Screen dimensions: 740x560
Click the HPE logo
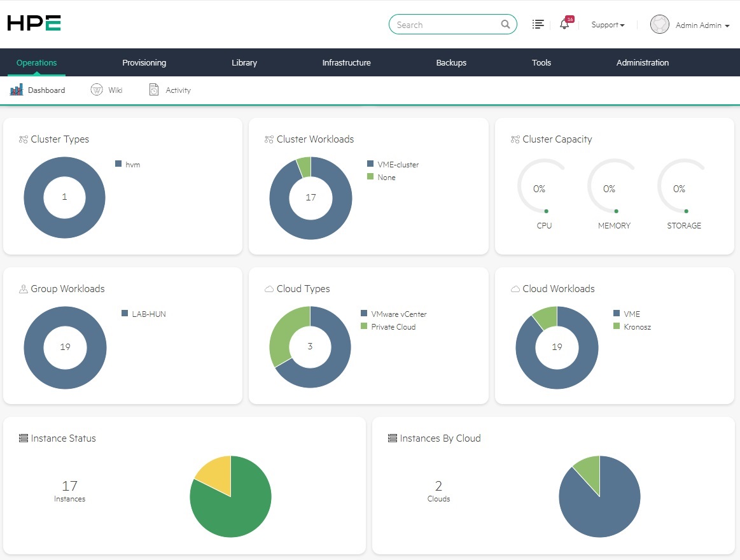34,24
